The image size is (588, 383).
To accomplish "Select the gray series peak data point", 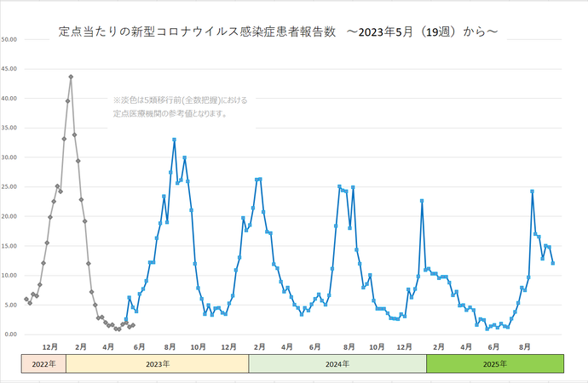I will (71, 77).
